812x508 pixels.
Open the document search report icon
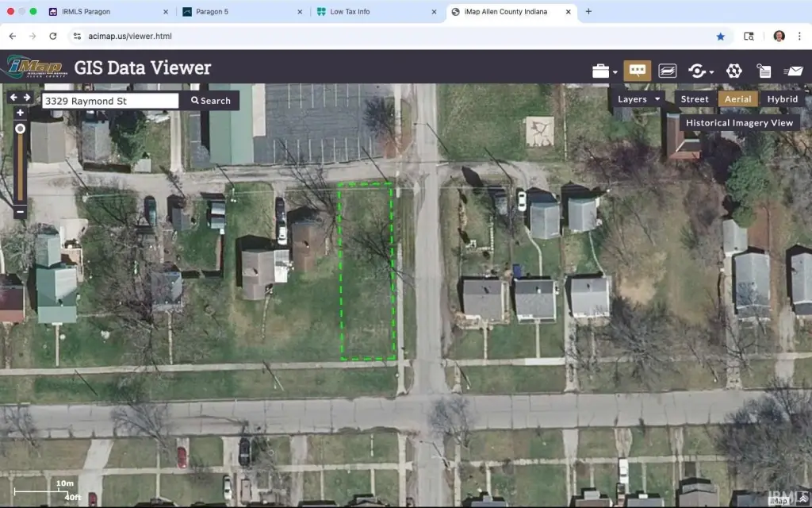pyautogui.click(x=764, y=71)
